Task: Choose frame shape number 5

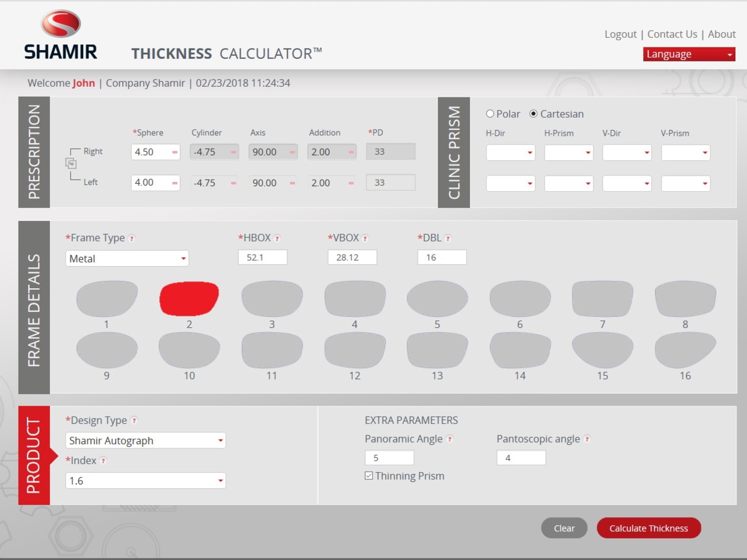Action: coord(437,299)
